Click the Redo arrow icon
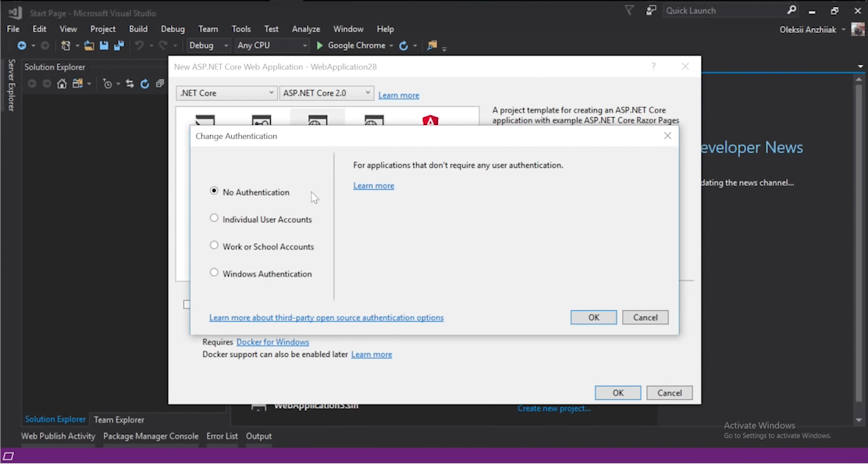The width and height of the screenshot is (868, 464). click(x=162, y=45)
